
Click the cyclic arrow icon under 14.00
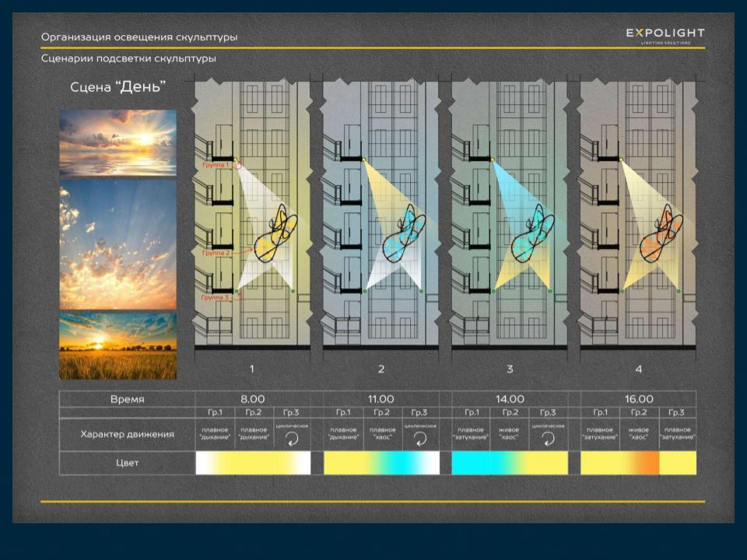(x=548, y=439)
